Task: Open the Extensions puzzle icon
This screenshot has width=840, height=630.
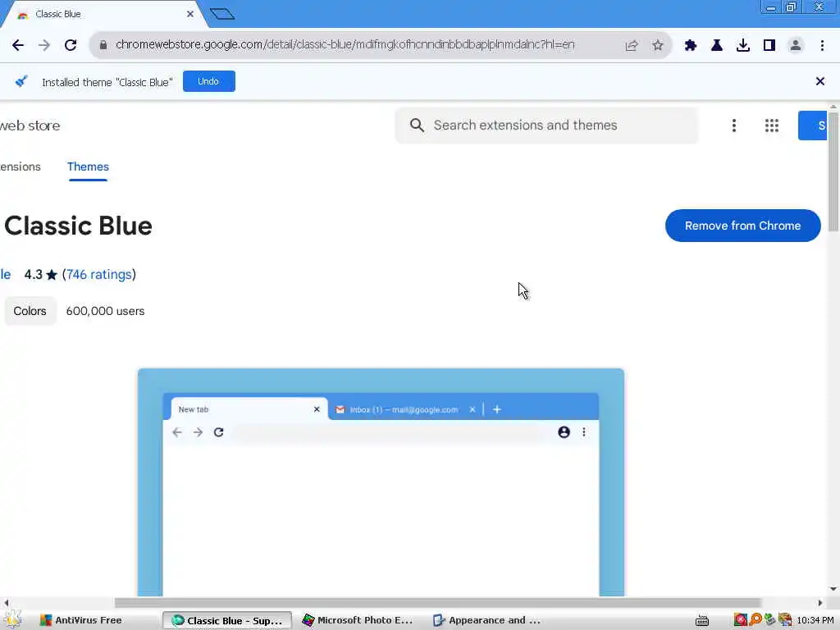Action: coord(691,46)
